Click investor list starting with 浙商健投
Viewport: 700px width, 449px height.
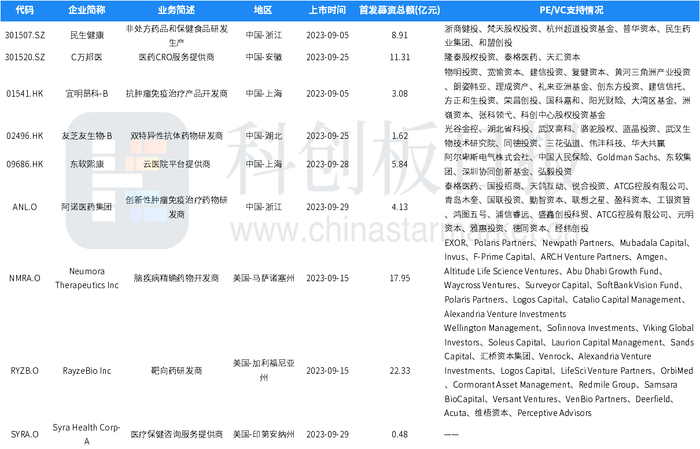click(x=567, y=36)
